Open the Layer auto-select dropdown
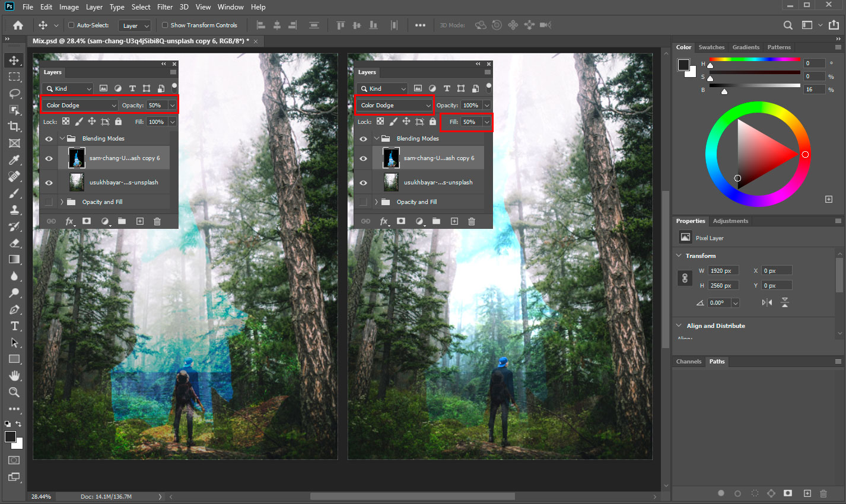The height and width of the screenshot is (504, 846). tap(136, 25)
